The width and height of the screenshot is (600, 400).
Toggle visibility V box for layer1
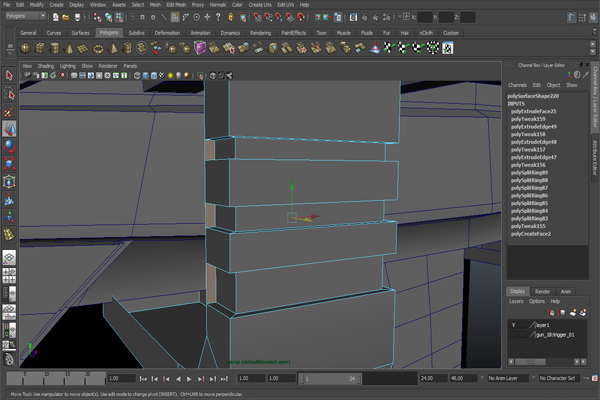click(x=514, y=325)
